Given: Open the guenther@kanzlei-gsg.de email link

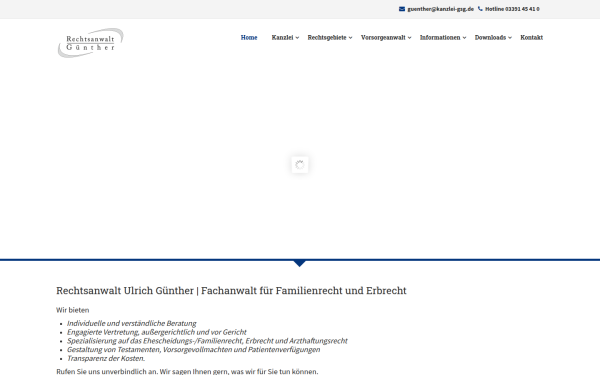Looking at the screenshot, I should click(x=440, y=9).
